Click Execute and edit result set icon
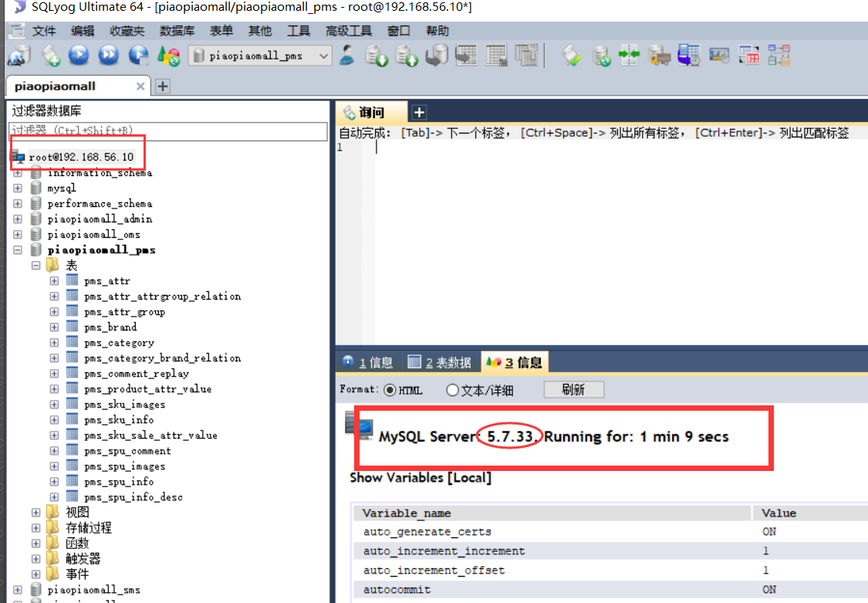Viewport: 868px width, 603px height. [x=138, y=55]
